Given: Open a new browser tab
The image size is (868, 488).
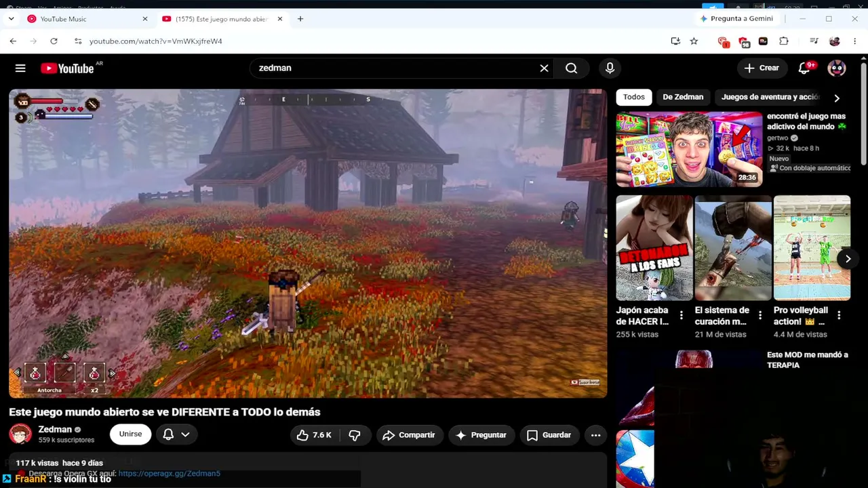Looking at the screenshot, I should (x=300, y=19).
